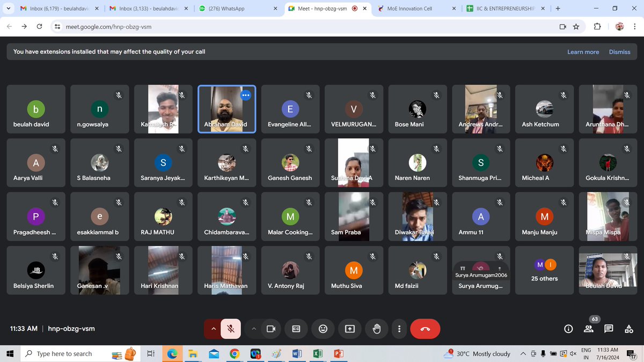The height and width of the screenshot is (362, 644).
Task: Open chat with everyone
Action: pos(609,329)
